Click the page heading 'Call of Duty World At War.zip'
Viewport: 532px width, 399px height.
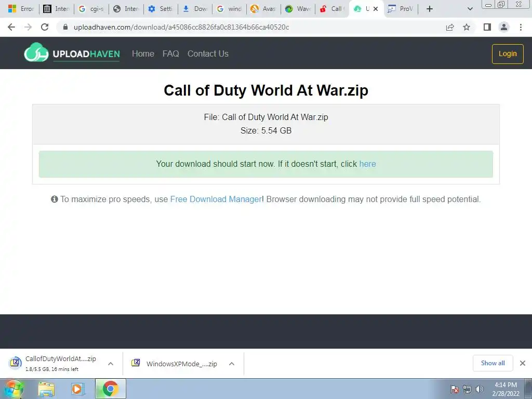266,90
